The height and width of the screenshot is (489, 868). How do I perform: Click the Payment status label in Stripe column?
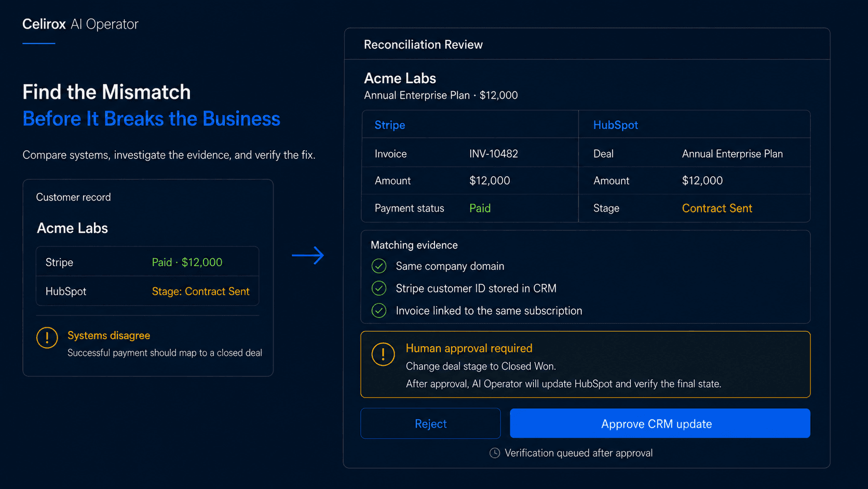coord(409,208)
